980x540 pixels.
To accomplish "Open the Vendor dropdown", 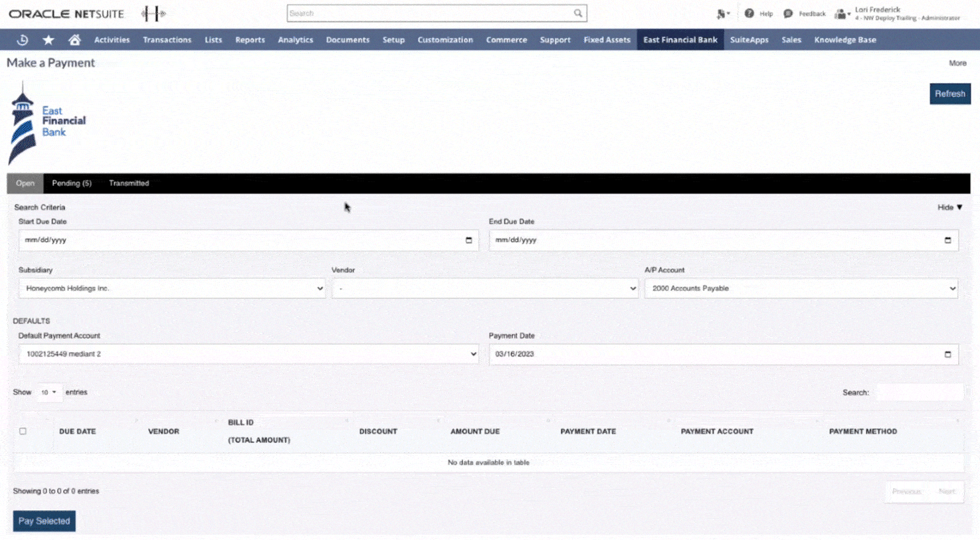I will [x=485, y=288].
